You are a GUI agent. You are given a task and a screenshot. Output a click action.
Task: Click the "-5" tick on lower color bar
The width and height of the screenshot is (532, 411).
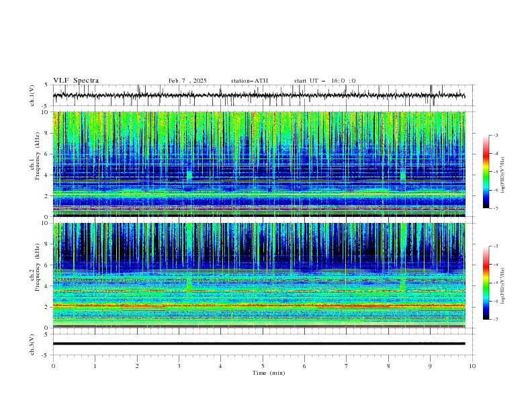click(495, 283)
